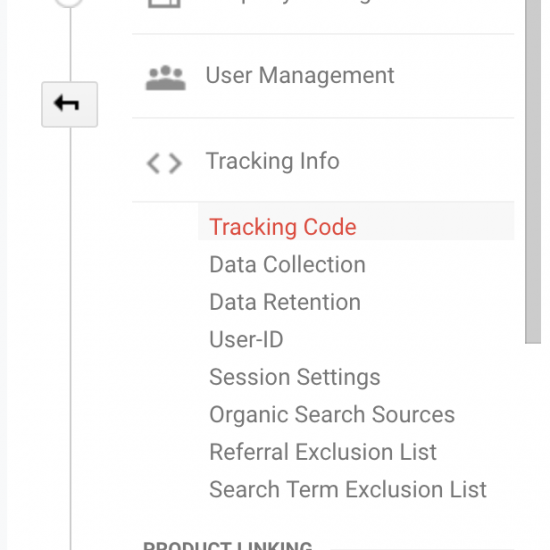Click the partially visible property settings icon
This screenshot has height=550, width=550.
pos(164,4)
